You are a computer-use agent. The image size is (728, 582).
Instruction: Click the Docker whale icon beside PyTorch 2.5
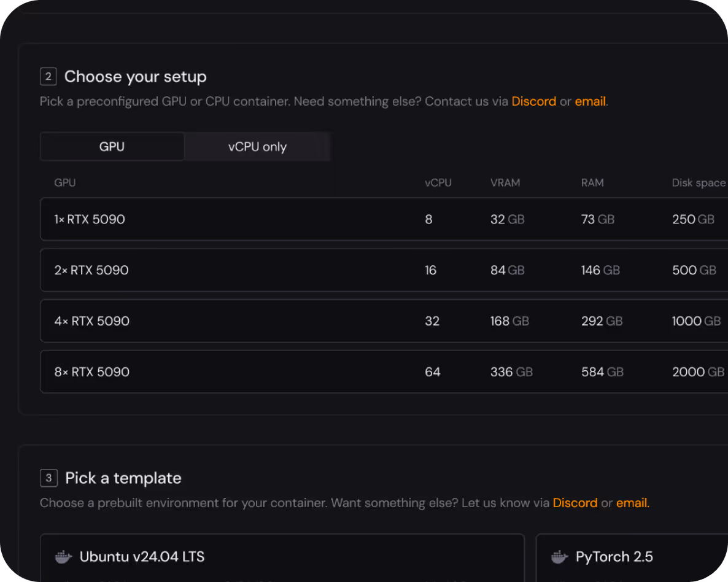(x=559, y=557)
